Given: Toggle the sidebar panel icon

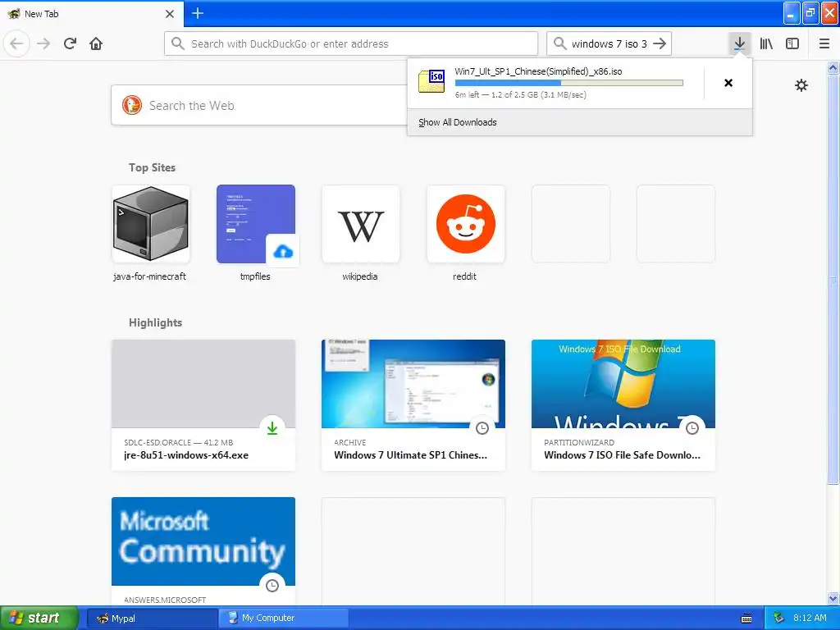Looking at the screenshot, I should click(792, 43).
